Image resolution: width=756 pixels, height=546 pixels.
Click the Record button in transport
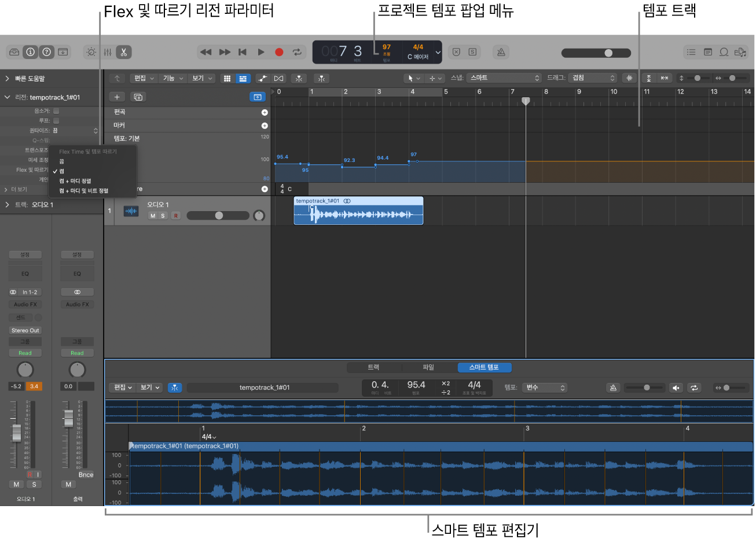tap(279, 52)
